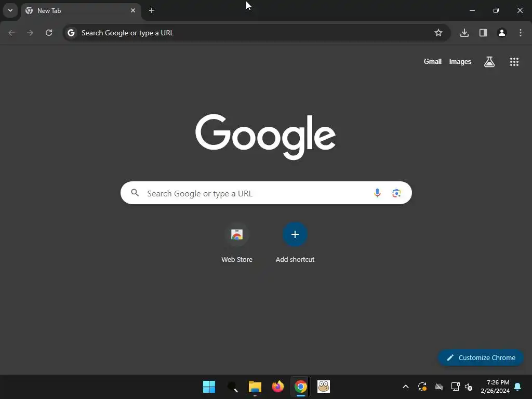Screen dimensions: 532x399
Task: Open the Web Store shortcut
Action: 237,243
